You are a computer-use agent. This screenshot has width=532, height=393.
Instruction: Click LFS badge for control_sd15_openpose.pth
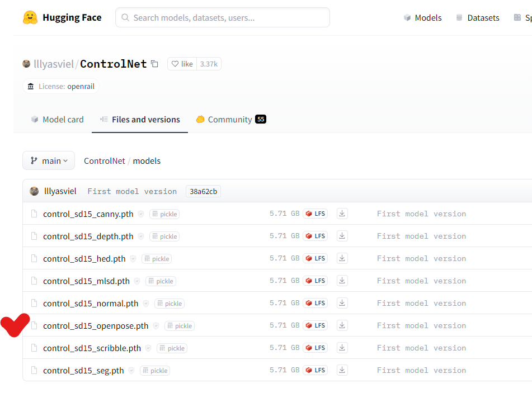pos(315,325)
